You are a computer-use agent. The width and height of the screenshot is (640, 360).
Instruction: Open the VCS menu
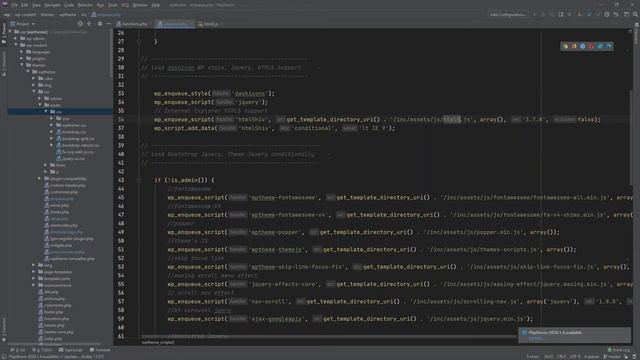(x=125, y=5)
